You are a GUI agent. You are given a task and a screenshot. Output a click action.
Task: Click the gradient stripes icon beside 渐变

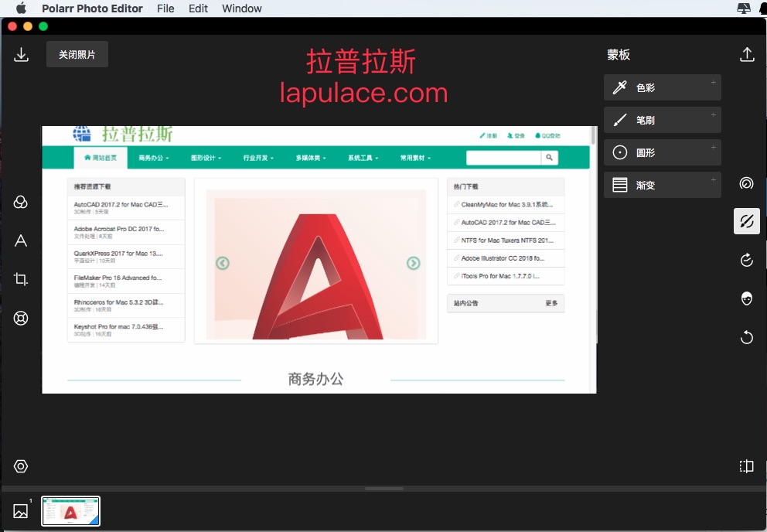pyautogui.click(x=620, y=185)
